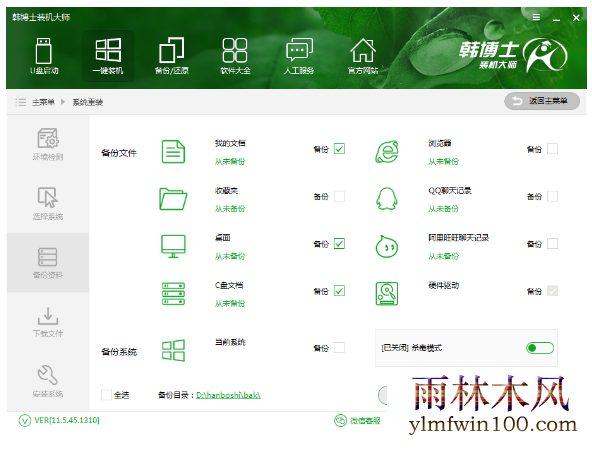This screenshot has width=592, height=453.
Task: Click the 从未备份 status under 我的文档
Action: (230, 162)
